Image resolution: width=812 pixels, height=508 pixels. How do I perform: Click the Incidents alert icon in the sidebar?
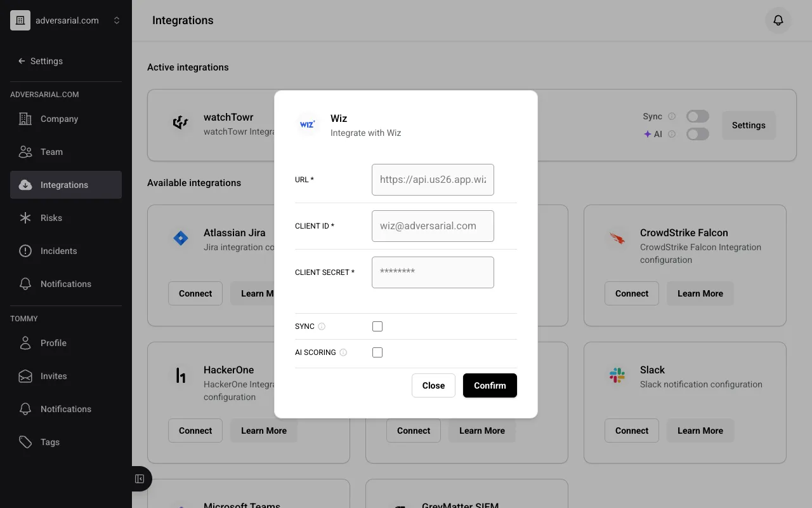click(25, 251)
